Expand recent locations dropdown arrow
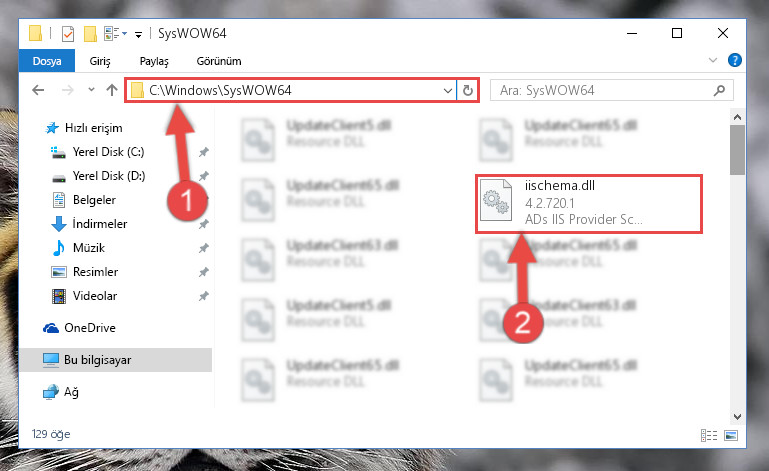769x471 pixels. [x=91, y=90]
